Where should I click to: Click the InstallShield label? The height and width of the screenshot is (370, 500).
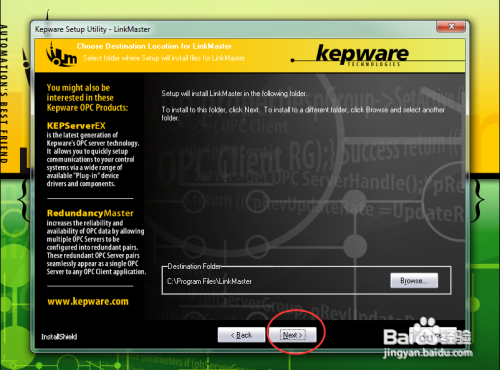59,337
